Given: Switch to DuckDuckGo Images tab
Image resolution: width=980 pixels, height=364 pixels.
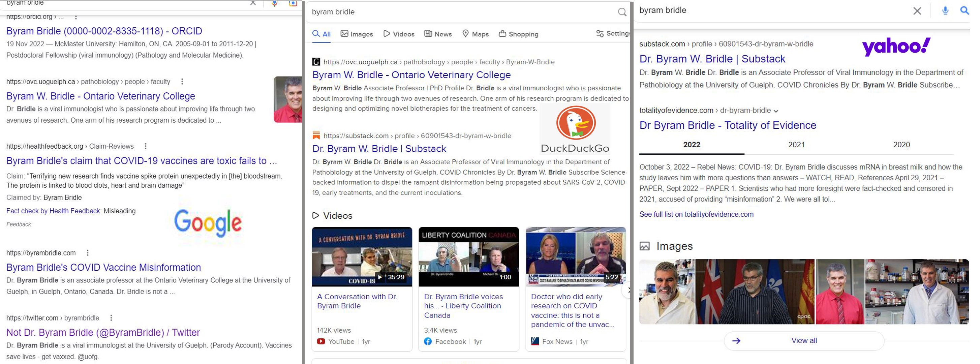Looking at the screenshot, I should [357, 34].
